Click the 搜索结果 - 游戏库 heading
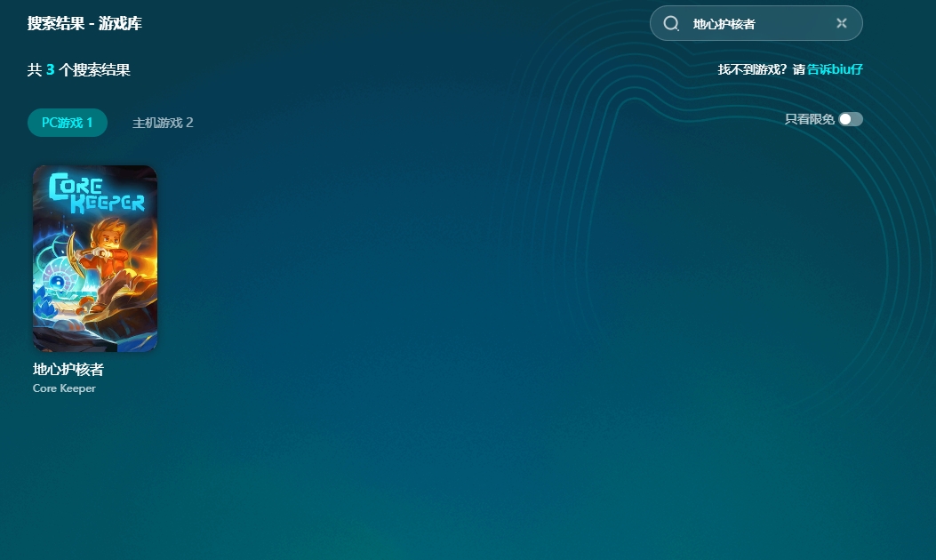Screen dimensions: 936x560 (x=84, y=24)
